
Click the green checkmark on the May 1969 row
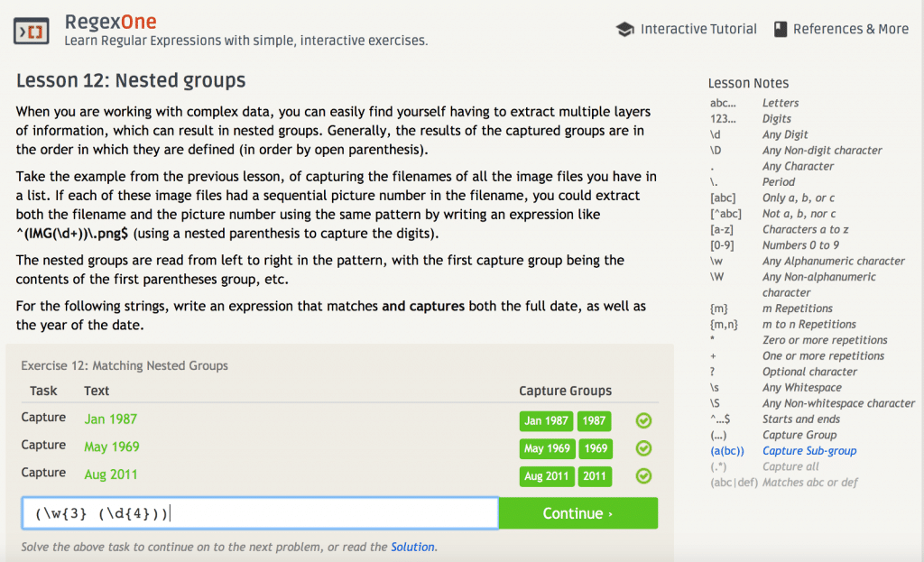click(643, 448)
